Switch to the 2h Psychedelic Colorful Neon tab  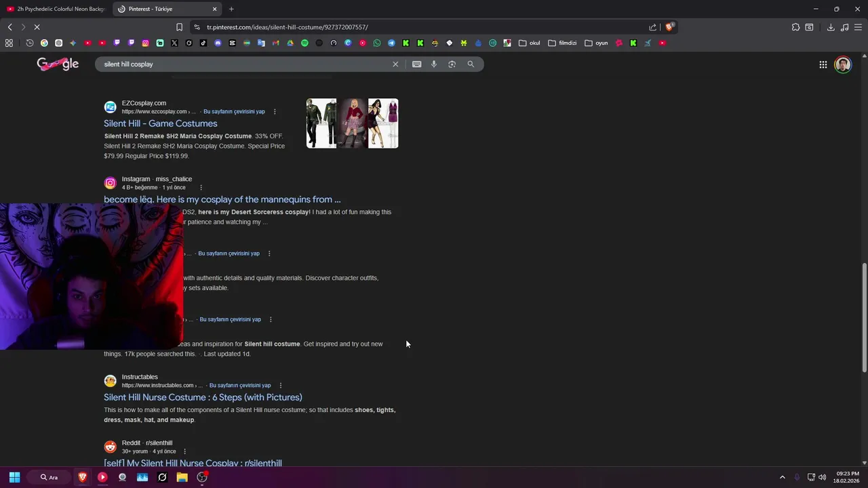[56, 9]
